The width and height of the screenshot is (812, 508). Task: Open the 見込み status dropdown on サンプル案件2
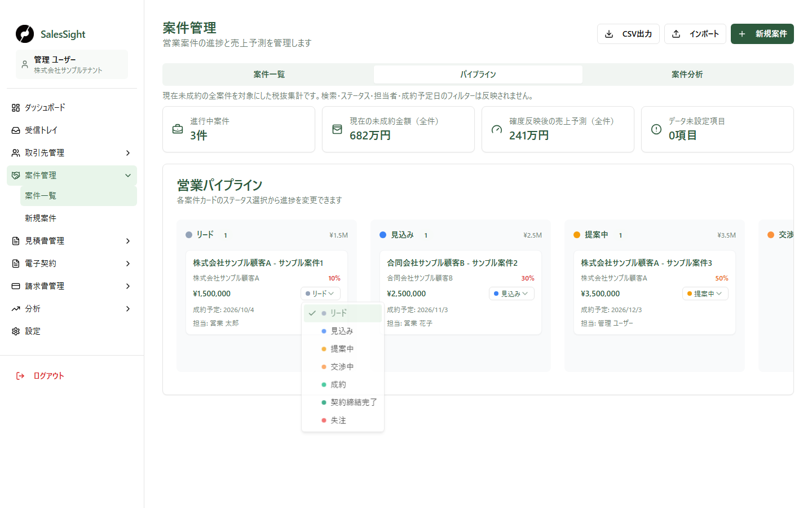(x=511, y=294)
